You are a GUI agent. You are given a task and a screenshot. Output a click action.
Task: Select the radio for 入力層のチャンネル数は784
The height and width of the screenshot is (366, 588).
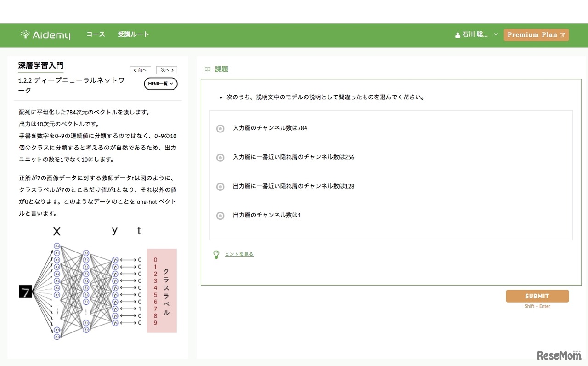pyautogui.click(x=220, y=129)
